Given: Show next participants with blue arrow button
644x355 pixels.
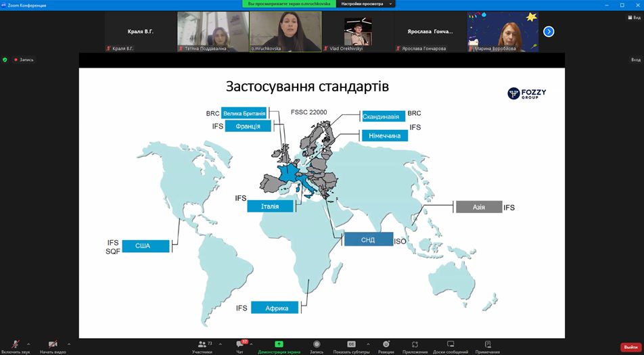Looking at the screenshot, I should (549, 31).
